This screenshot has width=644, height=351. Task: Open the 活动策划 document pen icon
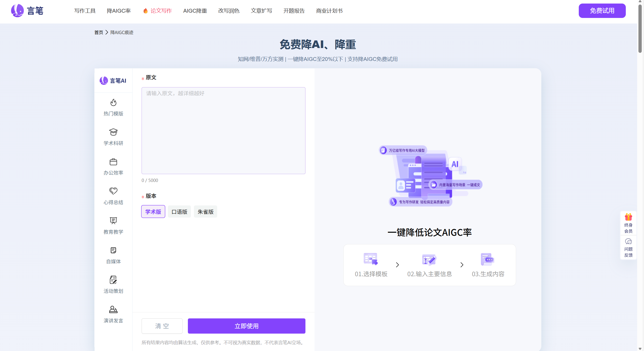[x=113, y=280]
